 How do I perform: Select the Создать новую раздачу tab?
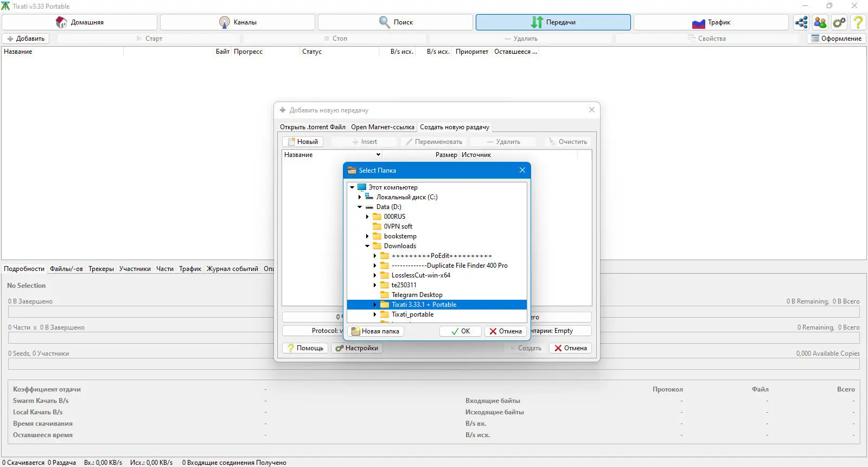(455, 127)
